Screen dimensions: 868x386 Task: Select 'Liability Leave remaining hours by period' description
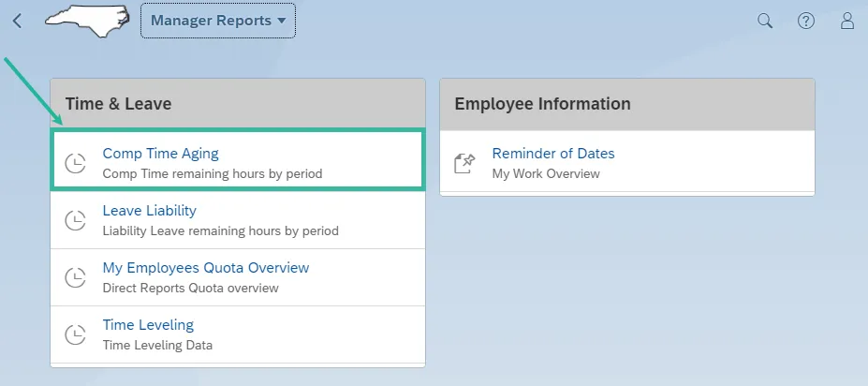tap(220, 230)
